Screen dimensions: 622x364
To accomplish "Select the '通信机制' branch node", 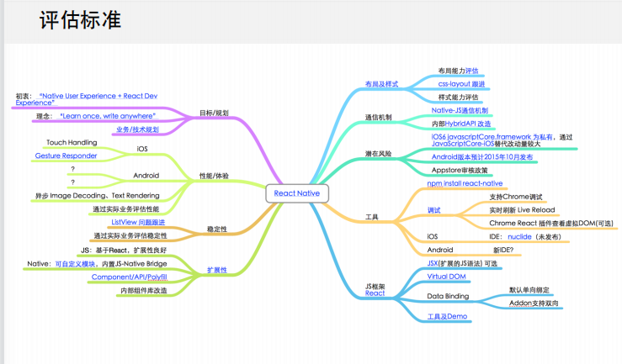I will pos(378,117).
